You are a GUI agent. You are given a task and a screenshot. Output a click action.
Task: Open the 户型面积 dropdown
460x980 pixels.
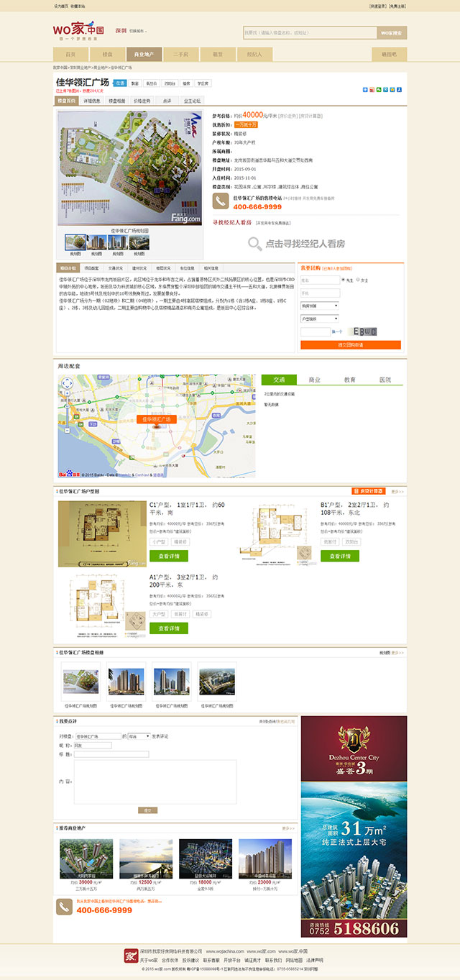coord(320,318)
